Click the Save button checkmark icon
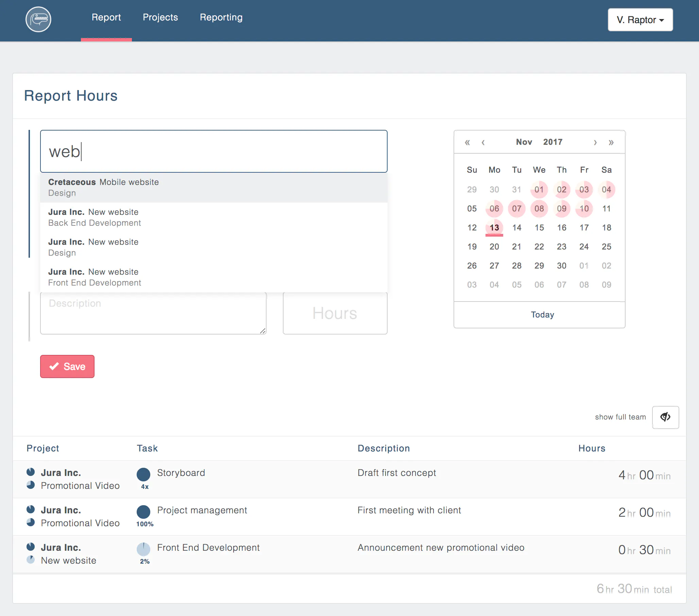699x616 pixels. pyautogui.click(x=54, y=366)
